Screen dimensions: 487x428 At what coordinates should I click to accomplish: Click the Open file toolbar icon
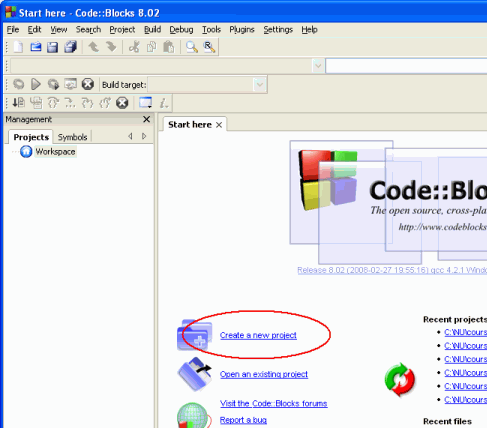(x=36, y=47)
